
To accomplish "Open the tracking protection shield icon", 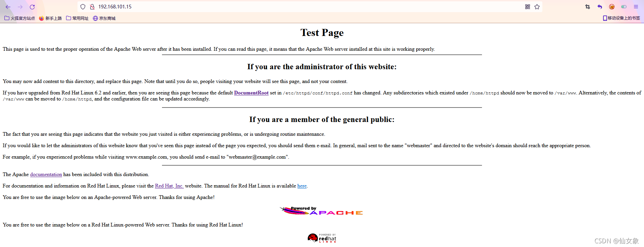I will (83, 7).
